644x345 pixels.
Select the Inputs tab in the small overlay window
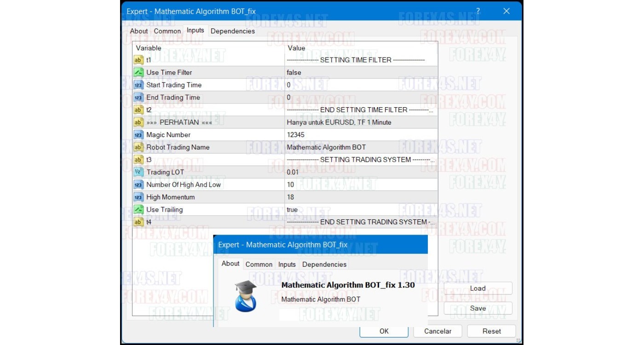coord(287,264)
